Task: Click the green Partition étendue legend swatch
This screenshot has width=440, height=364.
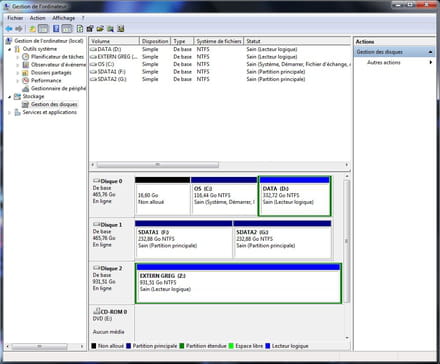Action: point(182,346)
